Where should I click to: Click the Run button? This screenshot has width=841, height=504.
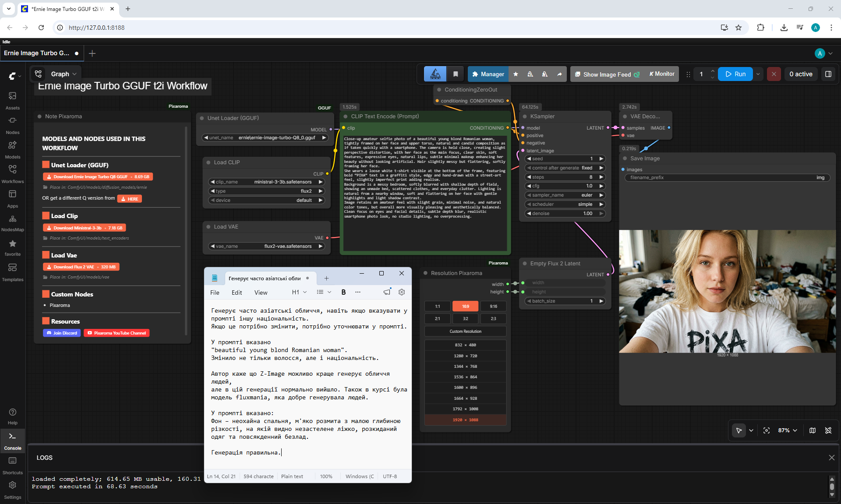tap(735, 74)
